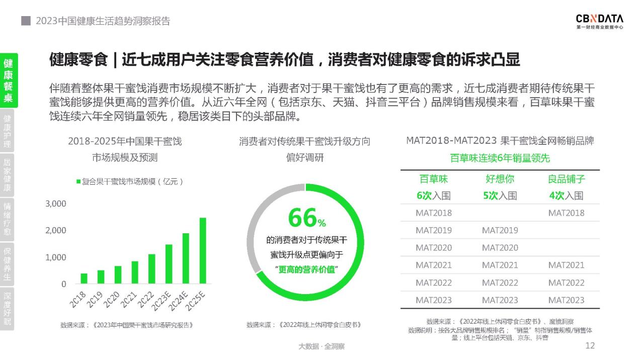
Task: Click the 好想你 column header
Action: 500,179
